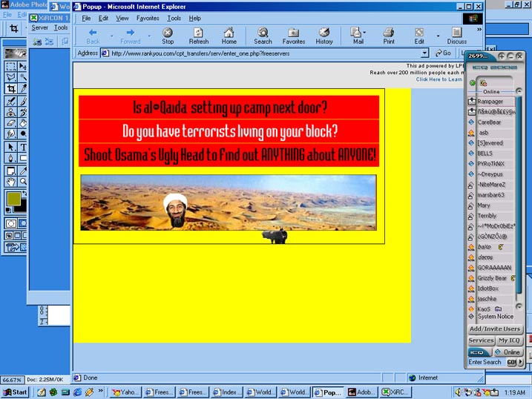Open the Back button history dropdown arrow
Image resolution: width=532 pixels, height=399 pixels.
112,35
